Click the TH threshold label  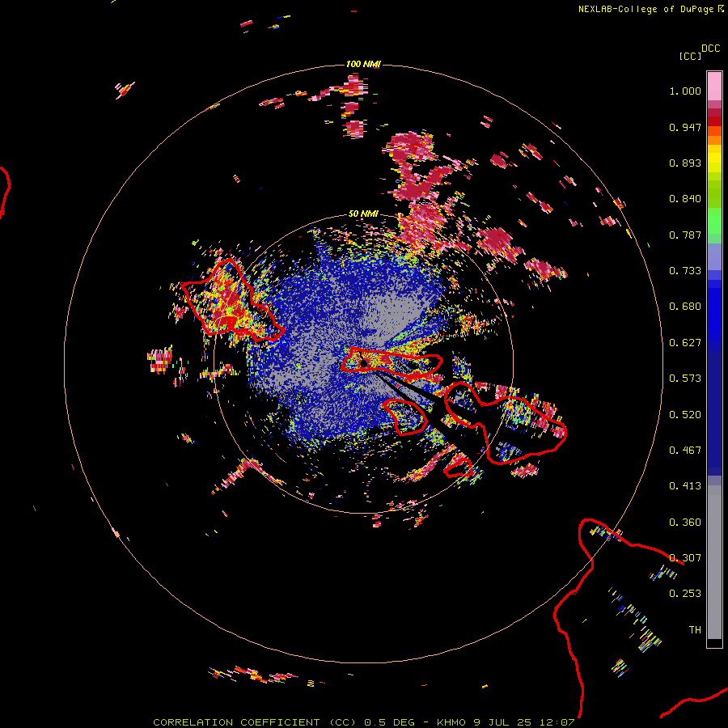[695, 630]
